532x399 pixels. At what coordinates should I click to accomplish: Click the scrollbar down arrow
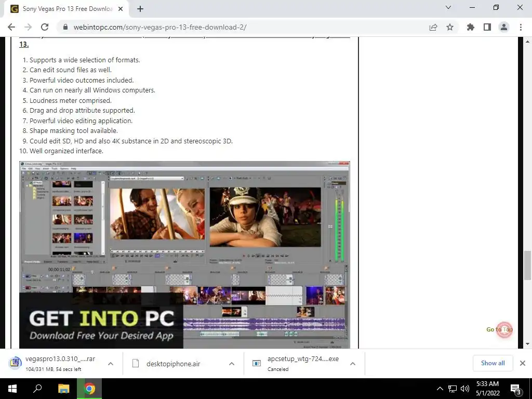pyautogui.click(x=527, y=344)
